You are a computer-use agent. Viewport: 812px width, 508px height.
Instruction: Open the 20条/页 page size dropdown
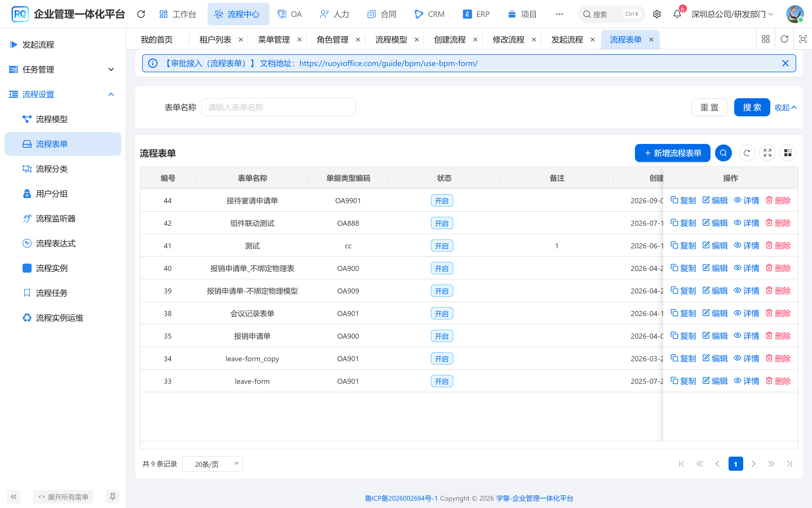[x=212, y=464]
